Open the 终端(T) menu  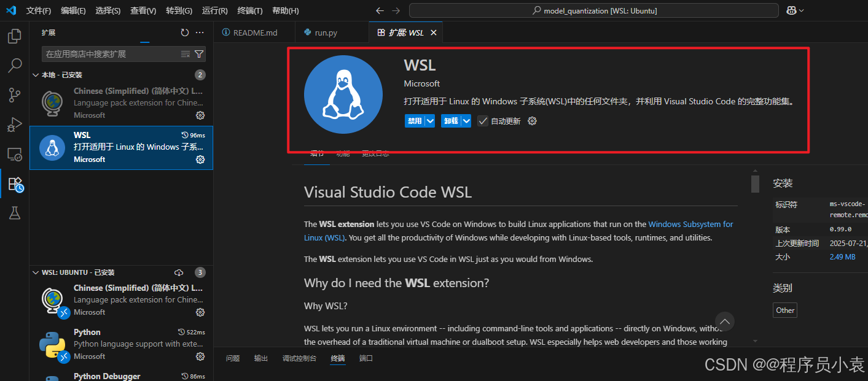250,11
